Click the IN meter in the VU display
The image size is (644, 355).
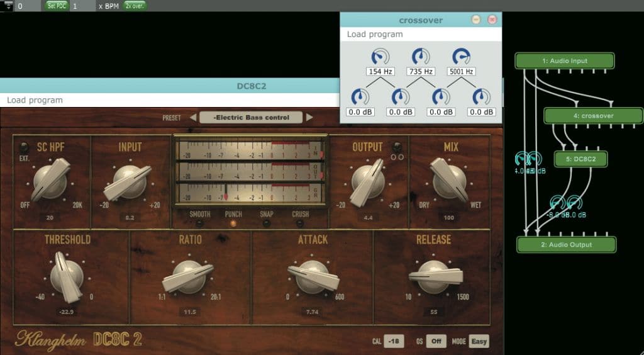tap(250, 150)
